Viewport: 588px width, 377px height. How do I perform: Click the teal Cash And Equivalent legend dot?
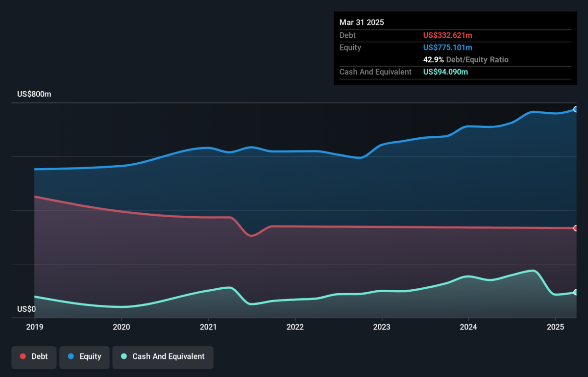click(124, 357)
